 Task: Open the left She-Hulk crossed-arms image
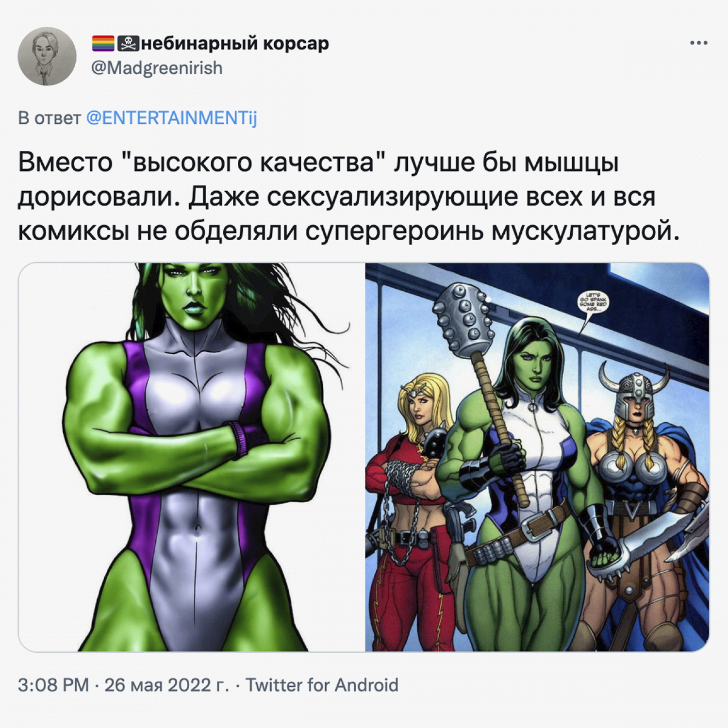pos(192,457)
